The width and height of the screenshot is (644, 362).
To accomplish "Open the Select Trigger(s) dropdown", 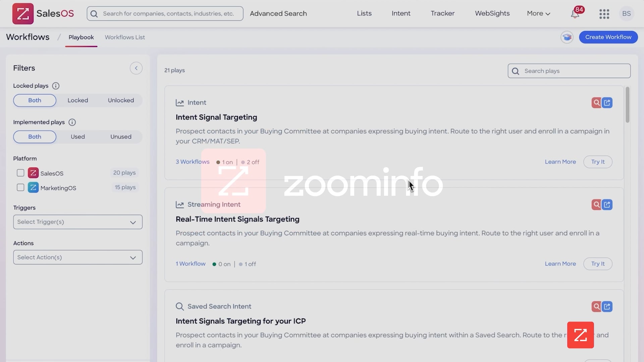I will tap(77, 222).
